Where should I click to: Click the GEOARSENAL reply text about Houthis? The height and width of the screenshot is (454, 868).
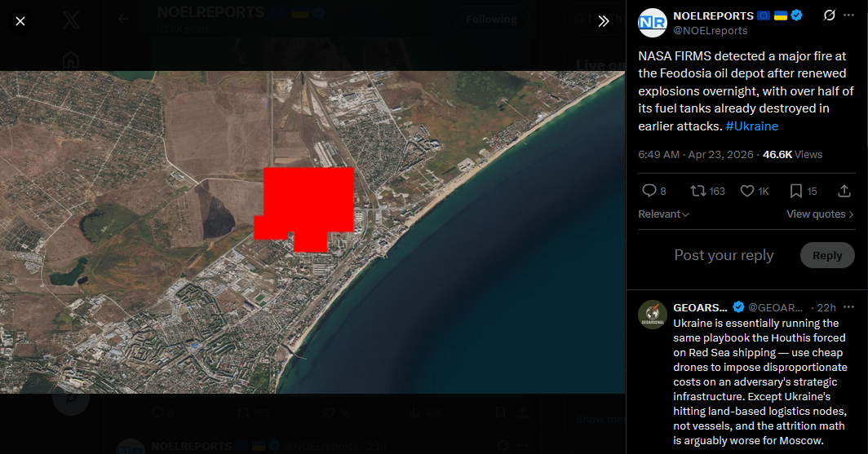[x=760, y=381]
